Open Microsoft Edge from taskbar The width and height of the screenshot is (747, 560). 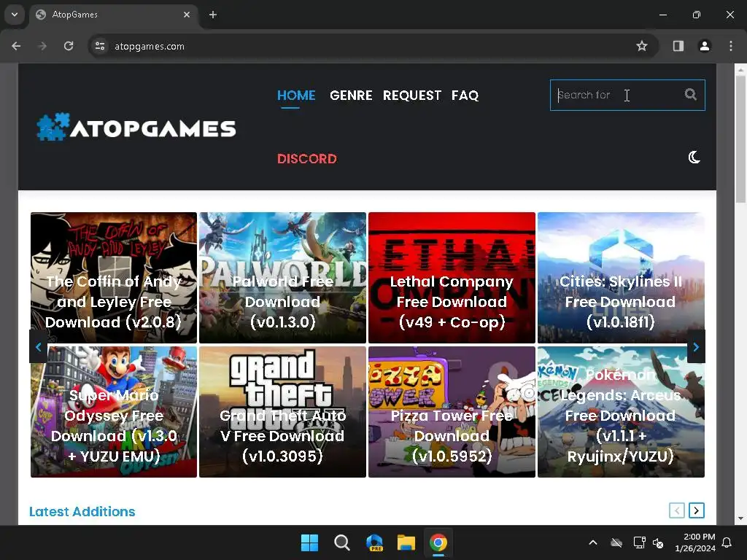pyautogui.click(x=374, y=542)
